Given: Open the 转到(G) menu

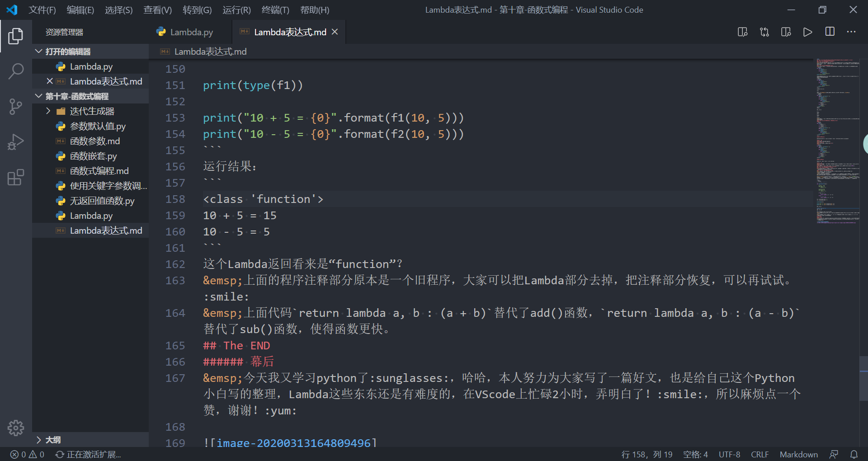Looking at the screenshot, I should [197, 10].
